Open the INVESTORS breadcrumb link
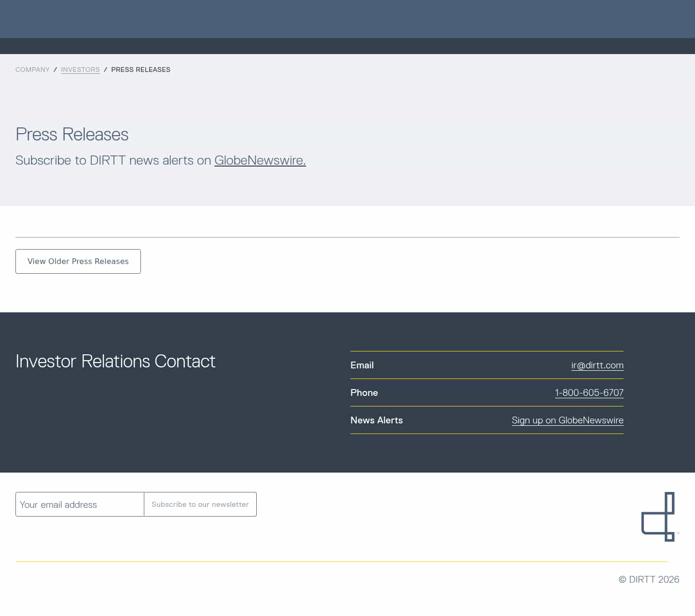 (80, 70)
